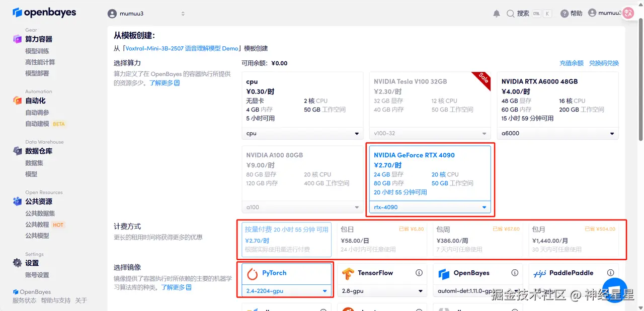The image size is (644, 311).
Task: Click the OpenBayes logo
Action: pyautogui.click(x=44, y=13)
